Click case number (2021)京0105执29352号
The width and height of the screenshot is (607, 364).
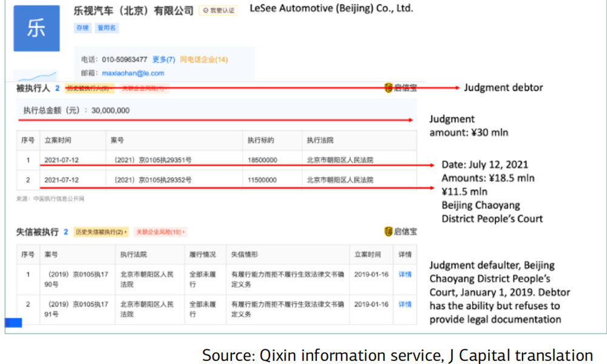[x=153, y=180]
